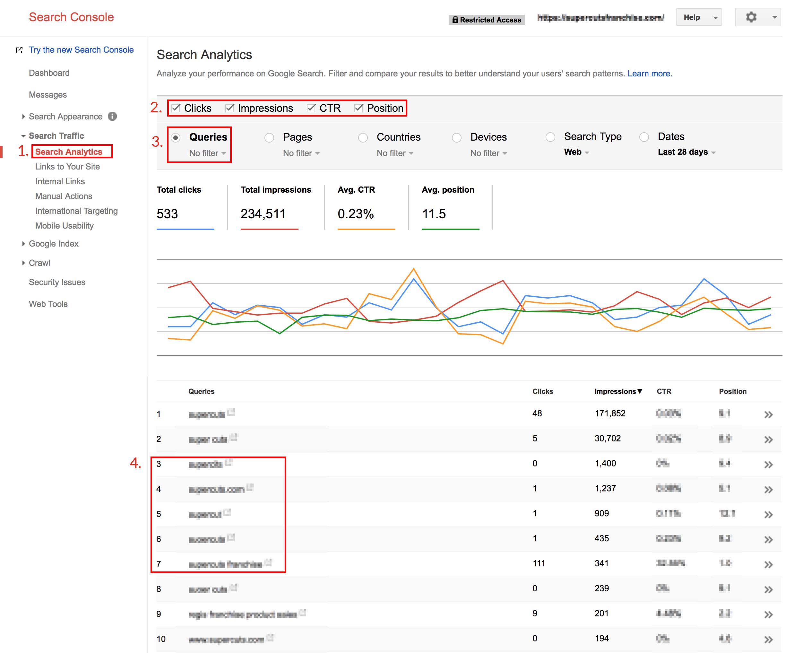Go to International Targeting
Viewport: 812px width, 653px height.
76,211
